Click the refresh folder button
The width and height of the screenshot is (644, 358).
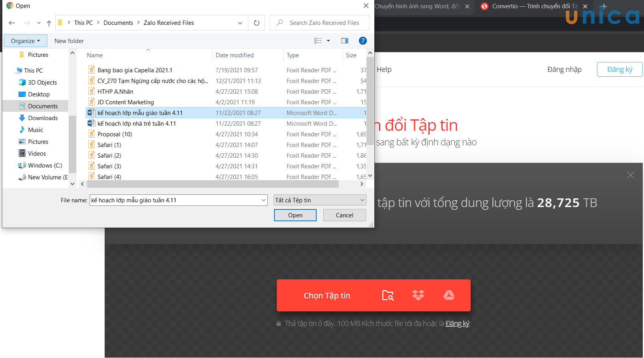(x=257, y=23)
